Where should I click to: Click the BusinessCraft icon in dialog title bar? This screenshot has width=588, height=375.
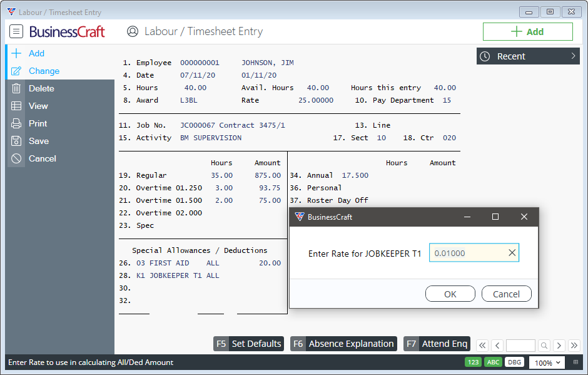tap(299, 217)
